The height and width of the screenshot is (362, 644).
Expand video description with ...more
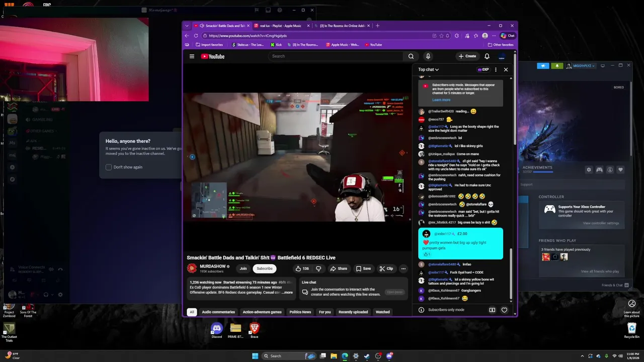point(287,292)
